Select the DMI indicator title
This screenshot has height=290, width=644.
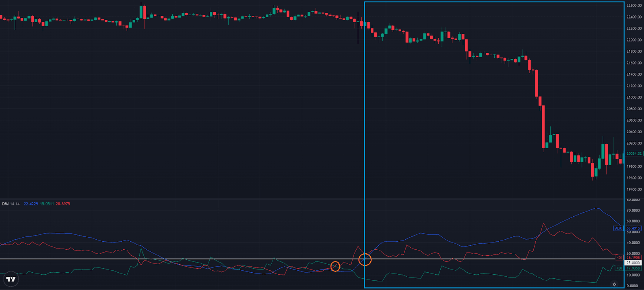5,204
